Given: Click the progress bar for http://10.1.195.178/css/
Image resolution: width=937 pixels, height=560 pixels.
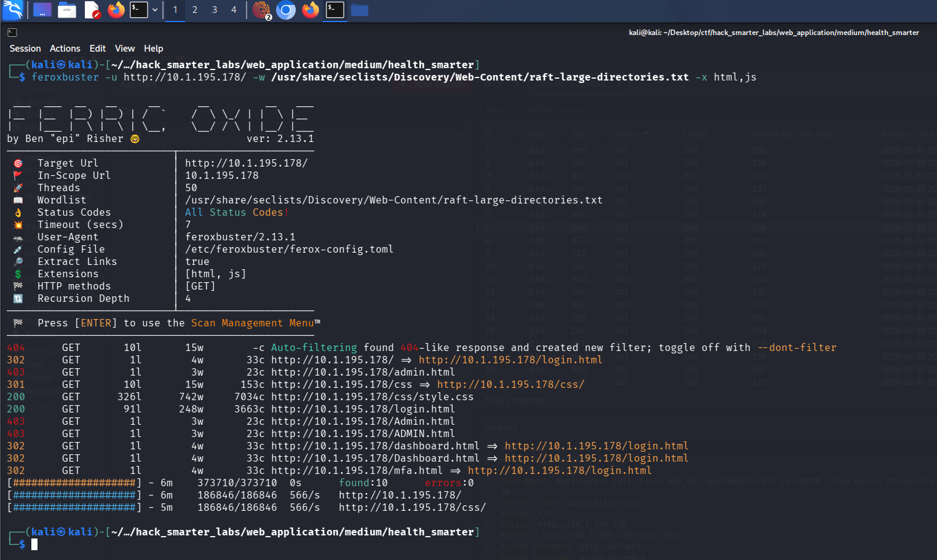Looking at the screenshot, I should [74, 507].
